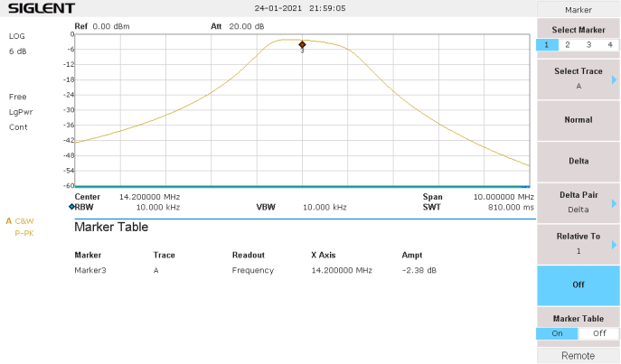This screenshot has height=364, width=621.
Task: Turn the marker Off
Action: [579, 285]
